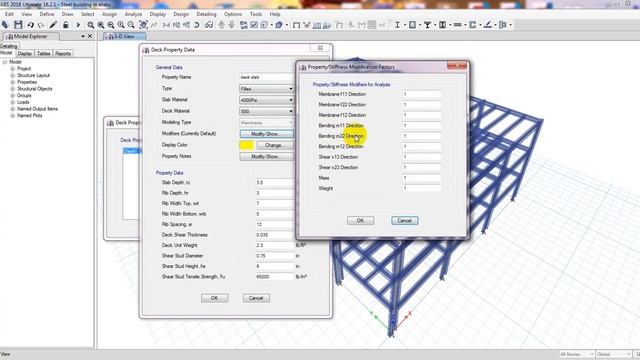Select the Rubber Band Zoom magnifier
This screenshot has height=360, width=640.
91,25
